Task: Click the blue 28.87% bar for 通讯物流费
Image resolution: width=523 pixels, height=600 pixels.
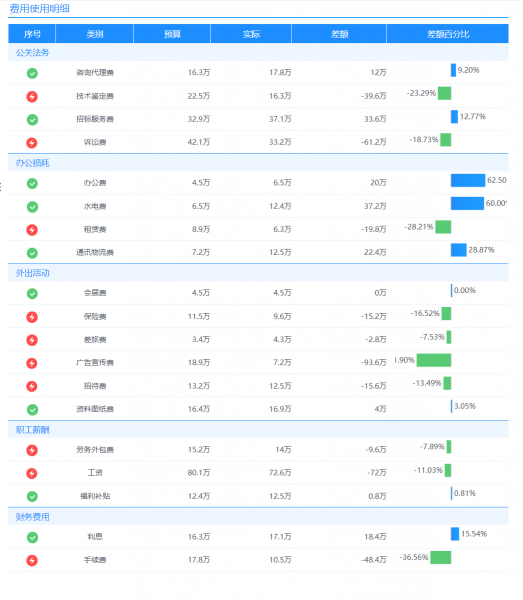Action: tap(459, 250)
